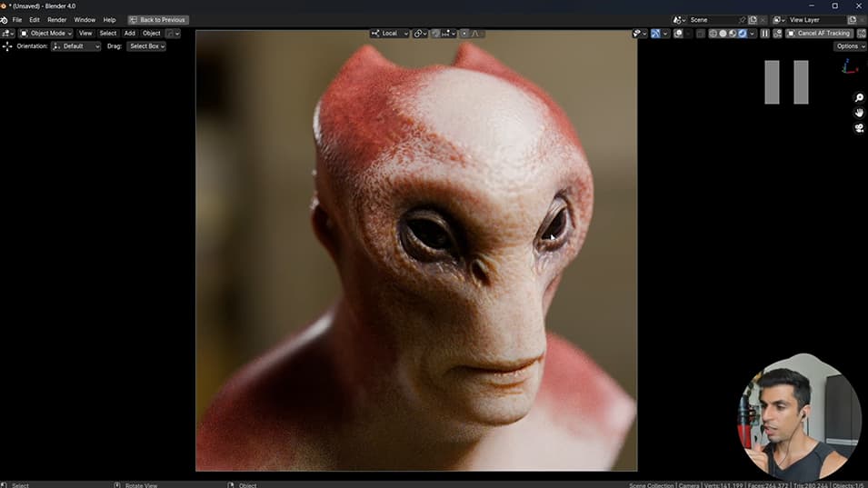Toggle the camera view icon
This screenshot has height=488, width=868.
859,128
